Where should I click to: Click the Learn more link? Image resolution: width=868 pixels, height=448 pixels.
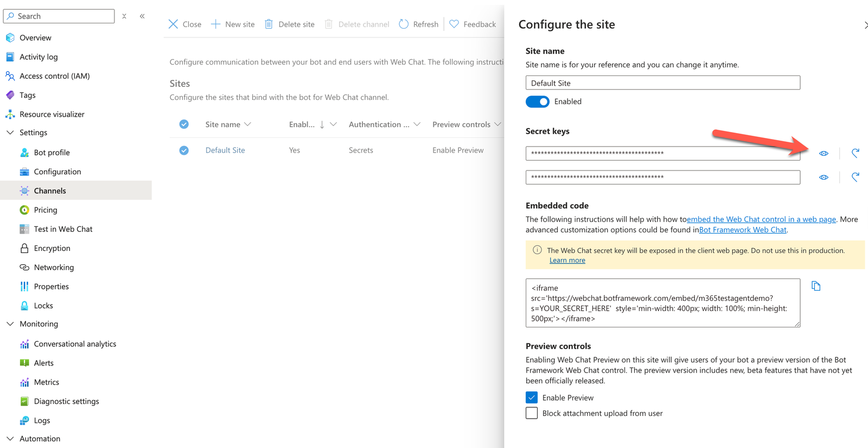[567, 261]
